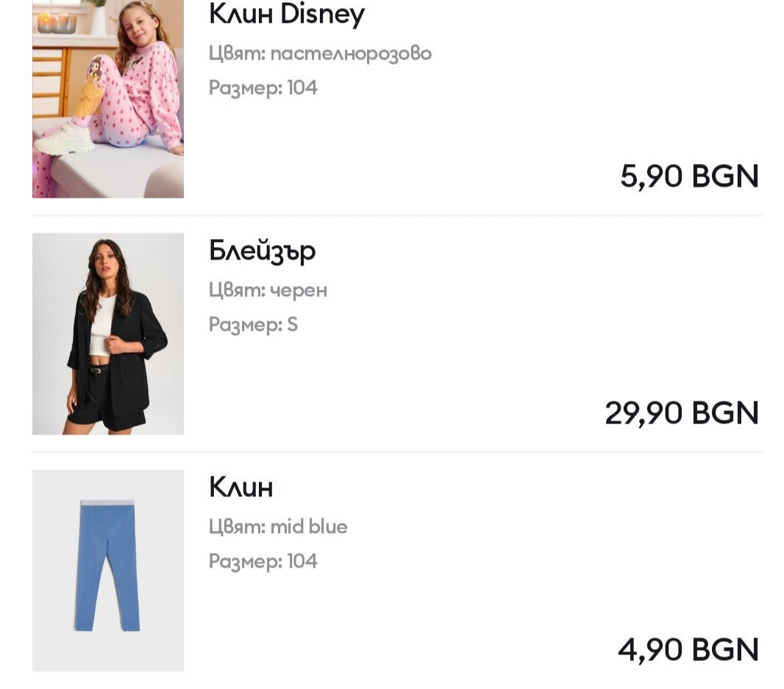Click the 4,90 BGN price
Viewport: 784px width, 689px height.
pyautogui.click(x=688, y=650)
